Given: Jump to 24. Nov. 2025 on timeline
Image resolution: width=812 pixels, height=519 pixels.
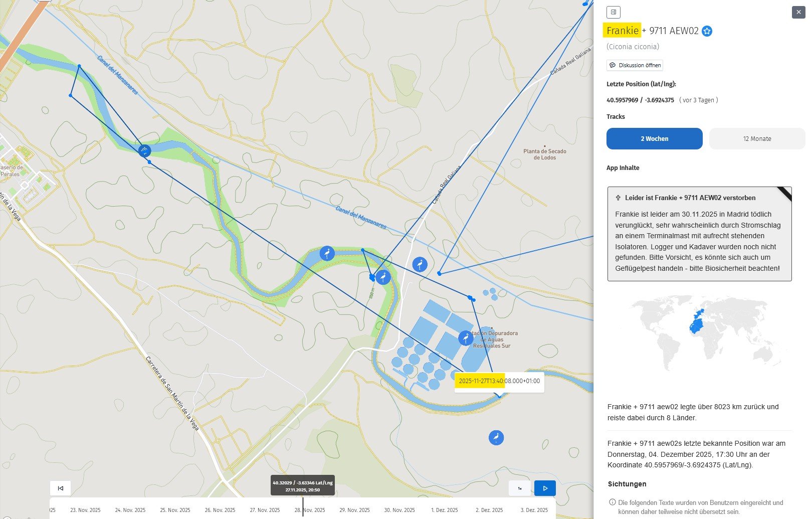Looking at the screenshot, I should 130,510.
